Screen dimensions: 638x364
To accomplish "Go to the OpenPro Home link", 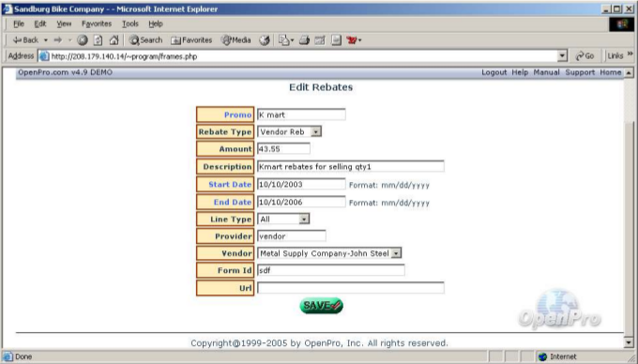I will pos(611,72).
